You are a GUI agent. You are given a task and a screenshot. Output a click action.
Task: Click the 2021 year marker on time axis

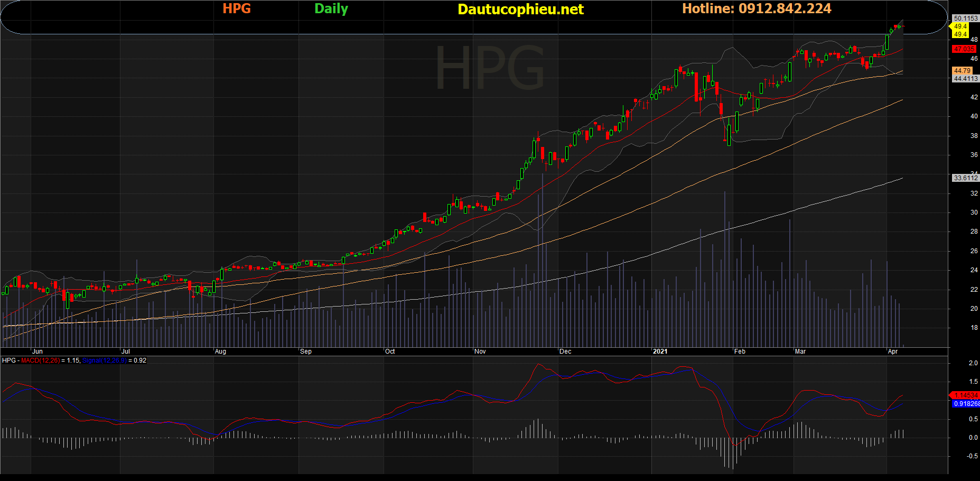click(x=660, y=351)
